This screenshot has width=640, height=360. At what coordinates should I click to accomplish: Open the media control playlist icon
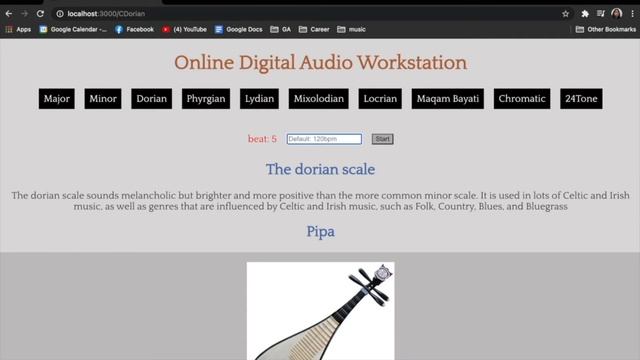pos(600,13)
